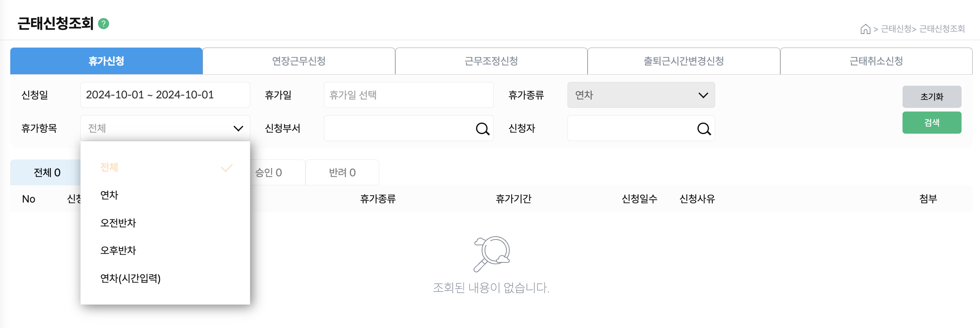Image resolution: width=980 pixels, height=328 pixels.
Task: Click the green help question mark icon
Action: (x=104, y=24)
